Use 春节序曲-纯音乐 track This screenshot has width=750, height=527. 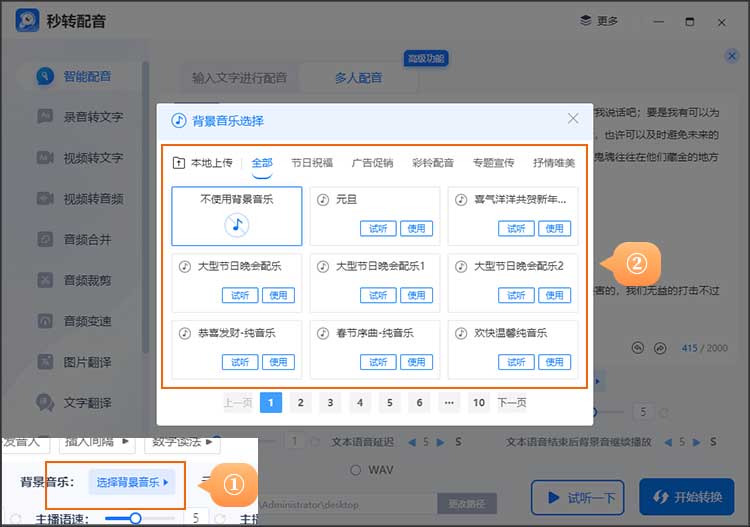click(x=416, y=362)
